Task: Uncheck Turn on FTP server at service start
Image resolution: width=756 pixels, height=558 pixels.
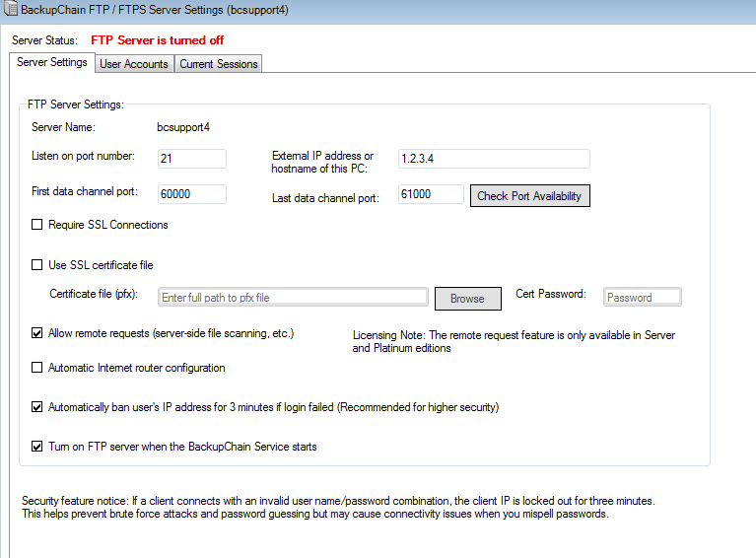Action: [x=37, y=447]
